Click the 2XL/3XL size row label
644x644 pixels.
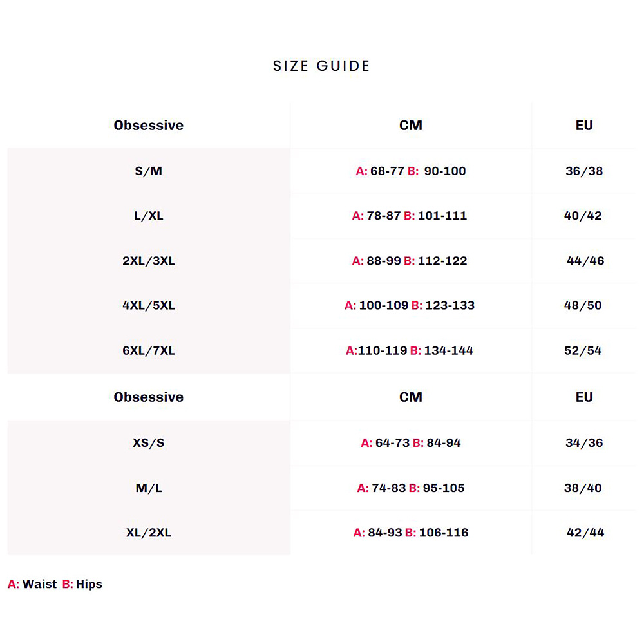tap(149, 261)
